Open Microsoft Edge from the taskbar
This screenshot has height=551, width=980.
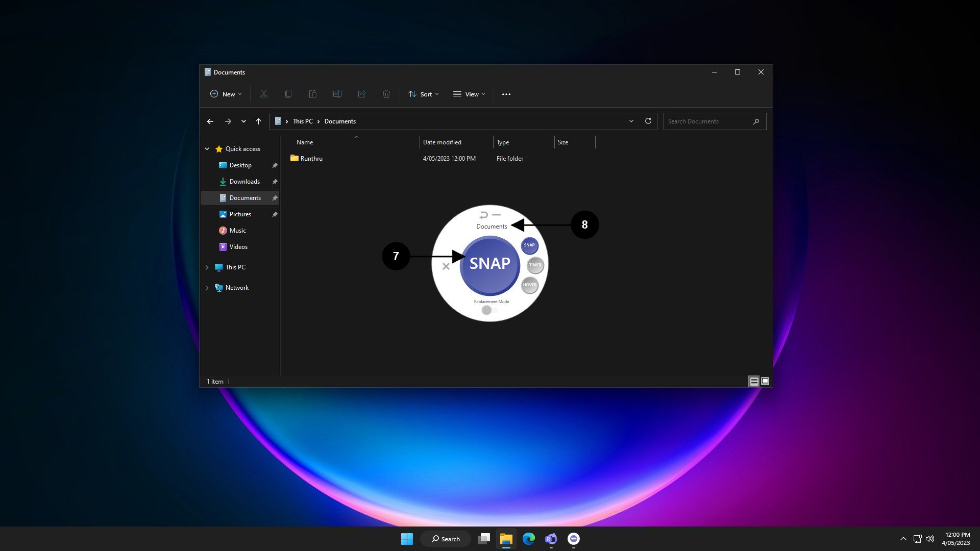pos(528,539)
